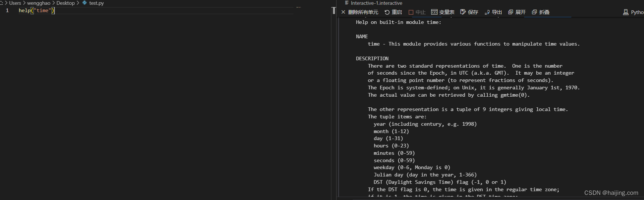Click the "seconds (0-59)" output line
Screen dimensions: 644x200
[394, 160]
